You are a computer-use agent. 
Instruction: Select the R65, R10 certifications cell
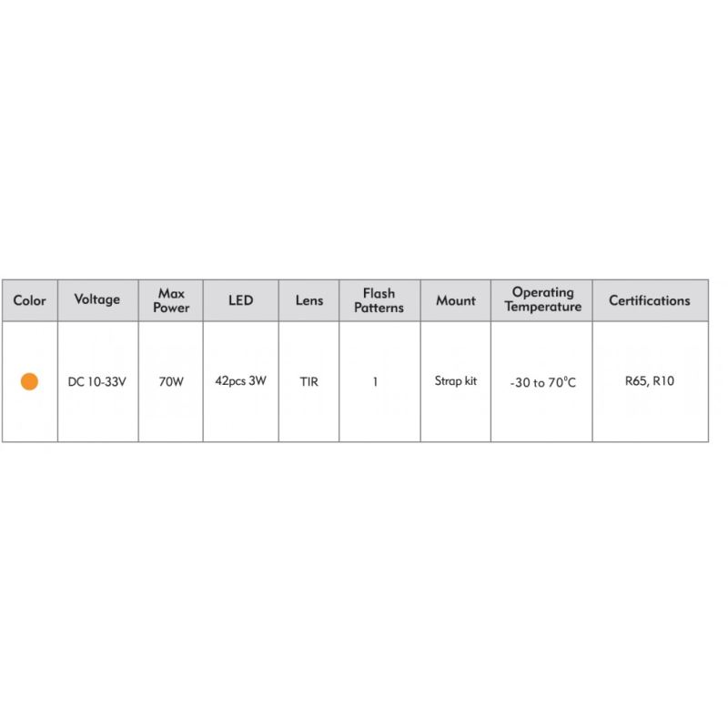[650, 381]
